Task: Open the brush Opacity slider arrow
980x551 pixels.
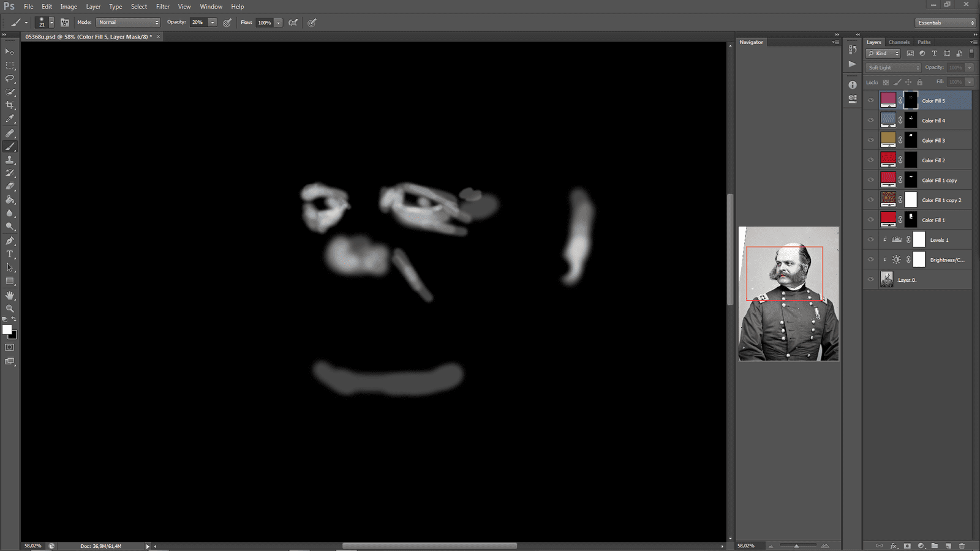Action: [213, 22]
